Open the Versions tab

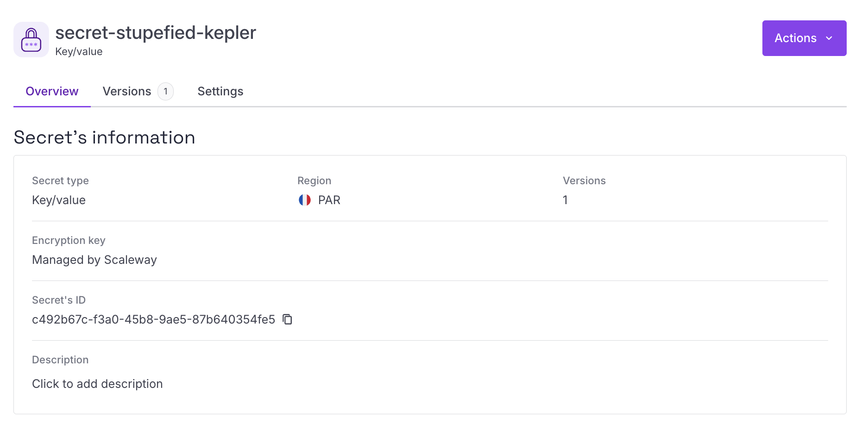[x=127, y=91]
